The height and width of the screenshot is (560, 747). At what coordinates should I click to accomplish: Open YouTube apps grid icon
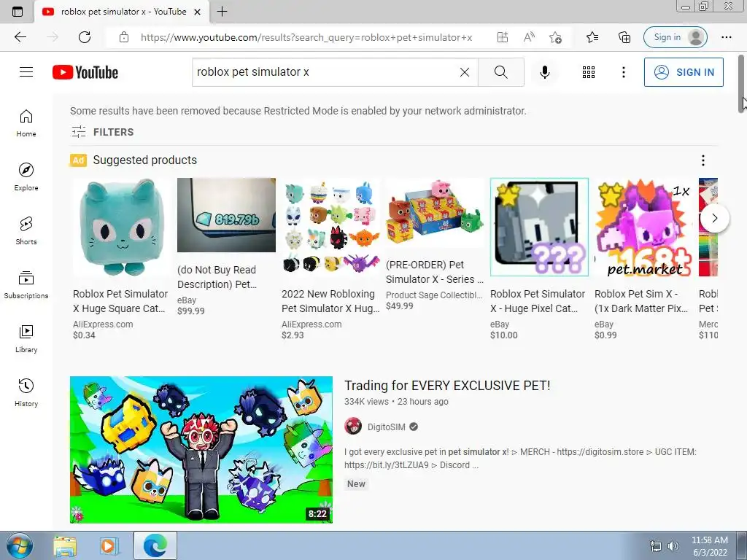589,72
